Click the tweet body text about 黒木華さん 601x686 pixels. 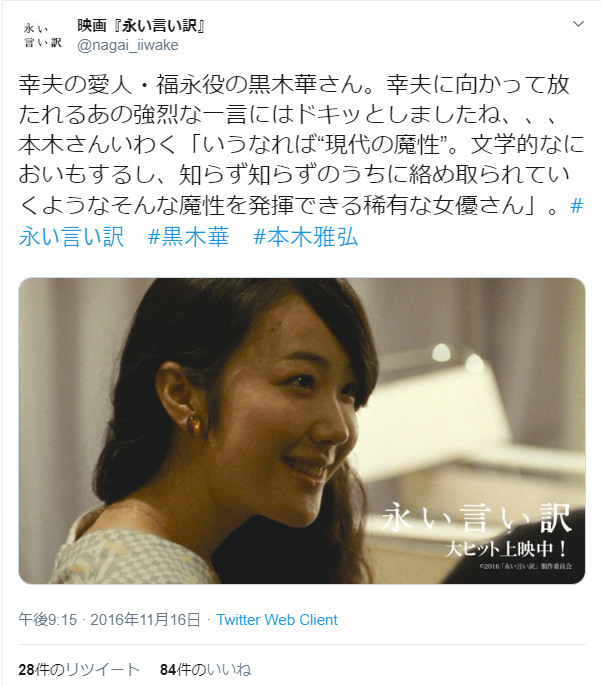tap(301, 145)
